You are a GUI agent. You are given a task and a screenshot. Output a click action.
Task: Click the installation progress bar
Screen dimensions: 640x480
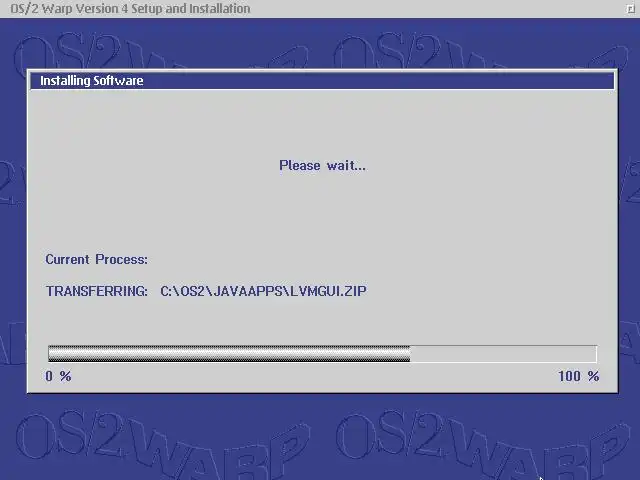pyautogui.click(x=322, y=353)
